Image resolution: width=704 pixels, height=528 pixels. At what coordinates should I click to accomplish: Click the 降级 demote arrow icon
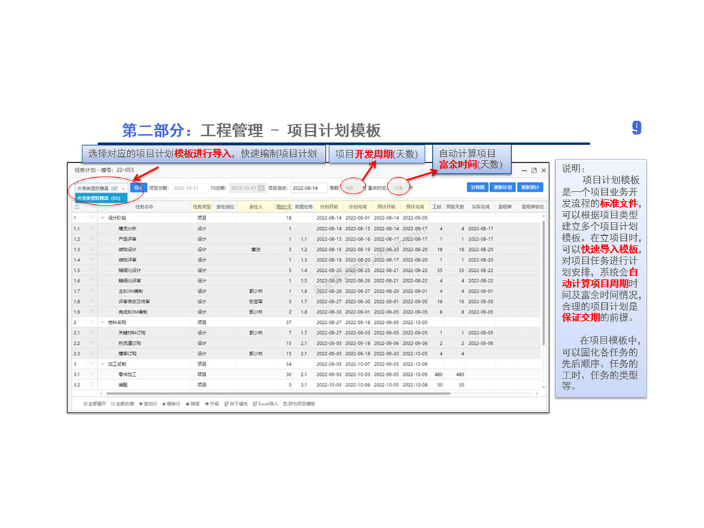click(188, 404)
